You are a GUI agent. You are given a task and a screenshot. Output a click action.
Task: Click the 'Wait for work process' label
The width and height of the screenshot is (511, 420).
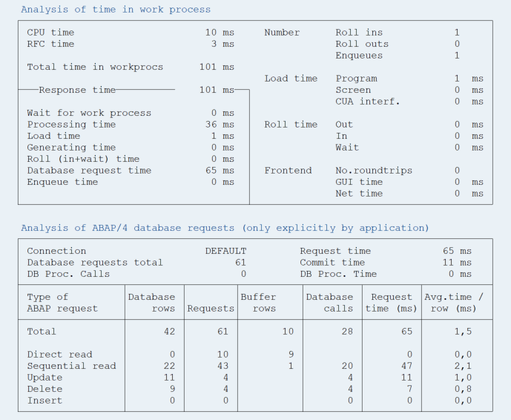point(89,113)
